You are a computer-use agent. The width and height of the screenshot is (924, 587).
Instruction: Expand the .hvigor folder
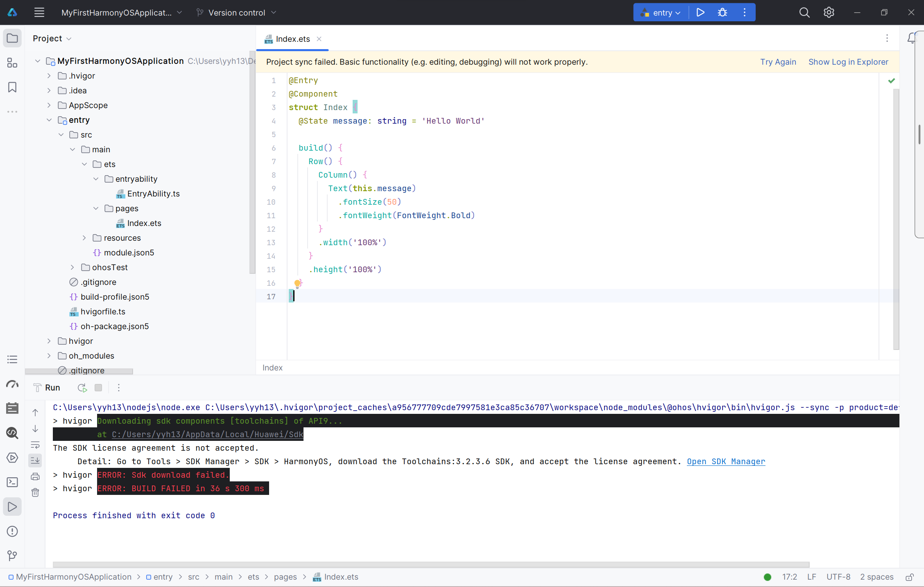tap(49, 76)
